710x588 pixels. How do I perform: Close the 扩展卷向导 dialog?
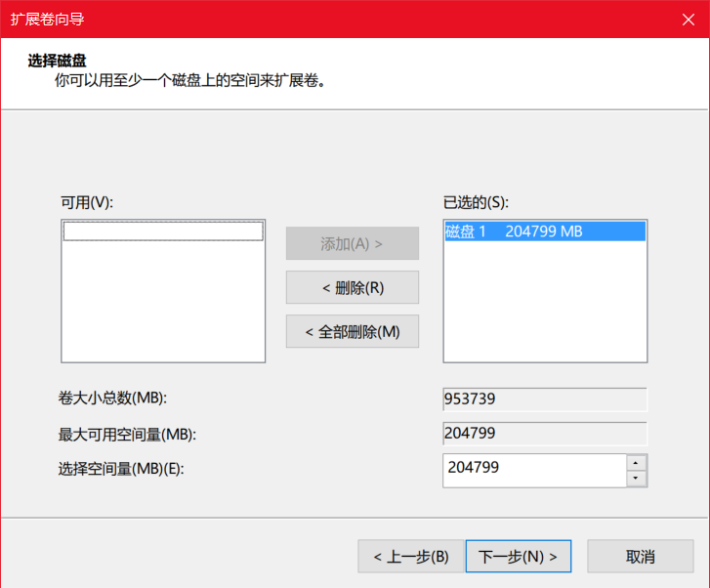pyautogui.click(x=689, y=20)
